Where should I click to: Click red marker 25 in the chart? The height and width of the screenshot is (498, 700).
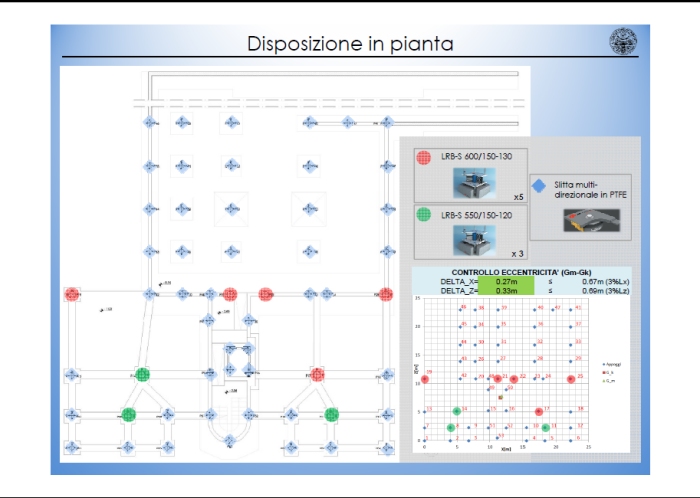[573, 379]
